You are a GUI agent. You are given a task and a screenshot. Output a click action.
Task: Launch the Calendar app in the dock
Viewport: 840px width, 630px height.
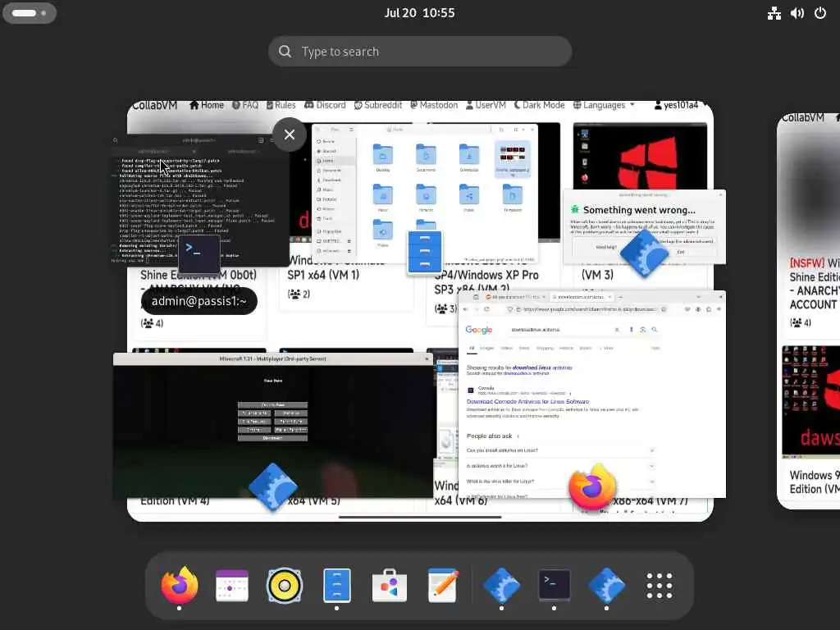pos(232,586)
